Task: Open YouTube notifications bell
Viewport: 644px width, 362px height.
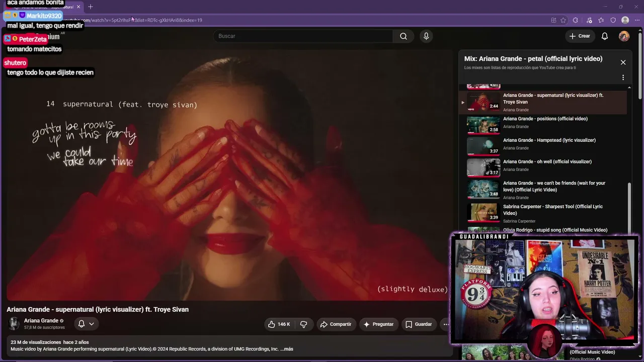Action: click(605, 36)
